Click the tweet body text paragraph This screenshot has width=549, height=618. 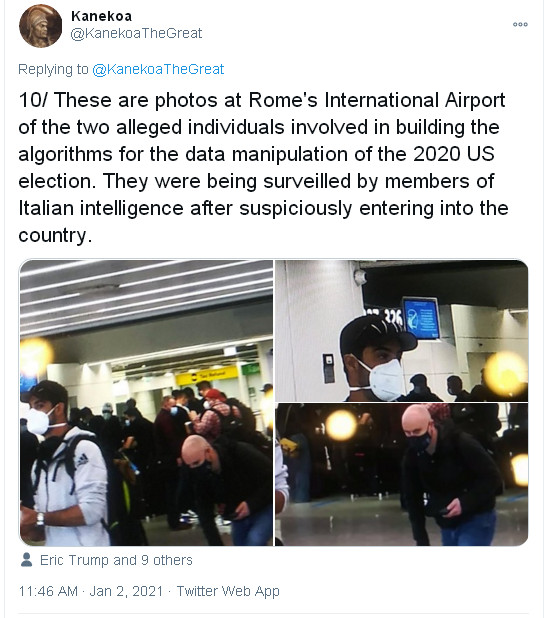click(263, 168)
